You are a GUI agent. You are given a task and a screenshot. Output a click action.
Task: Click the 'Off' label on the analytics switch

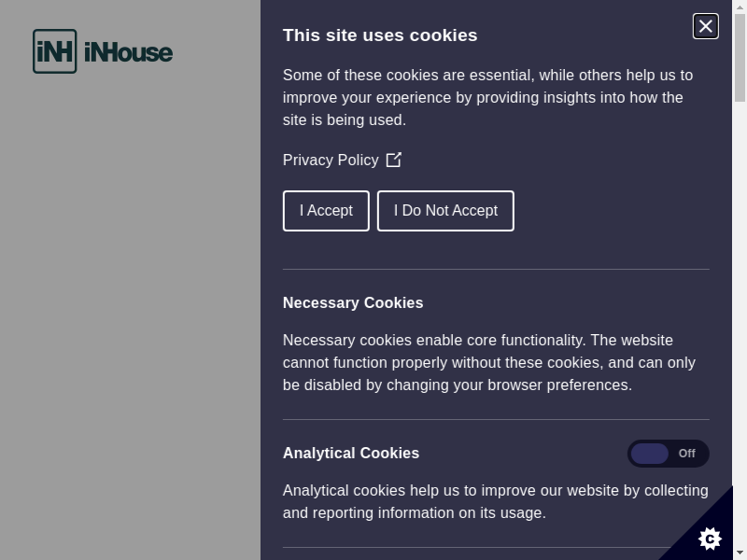point(687,454)
